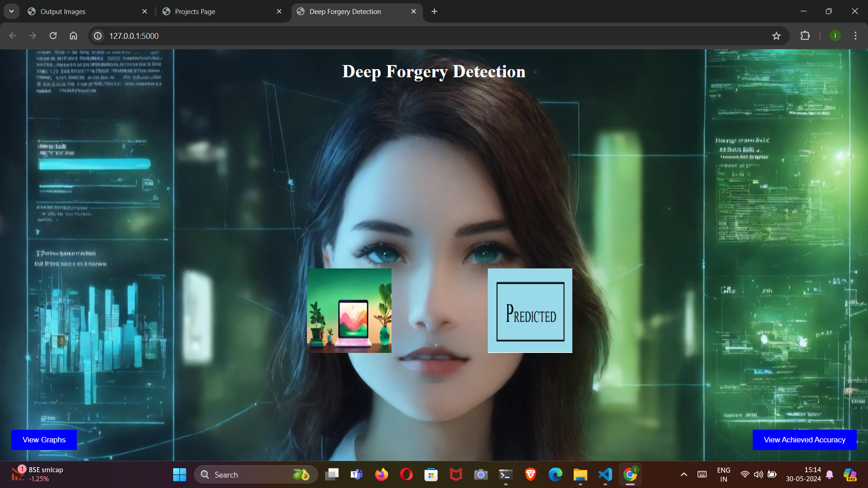The image size is (868, 488).
Task: Open a new browser tab
Action: tap(434, 11)
